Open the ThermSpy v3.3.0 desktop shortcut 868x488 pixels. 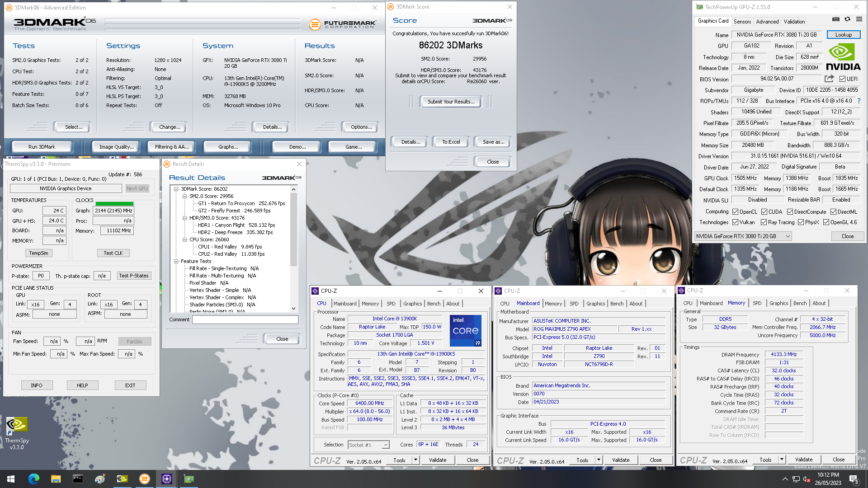pyautogui.click(x=17, y=433)
